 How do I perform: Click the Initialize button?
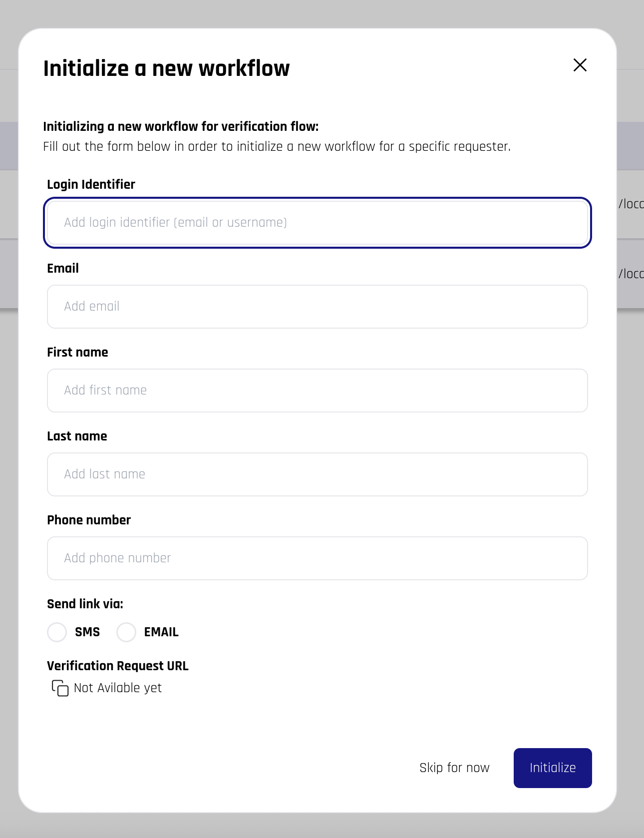[x=553, y=768]
